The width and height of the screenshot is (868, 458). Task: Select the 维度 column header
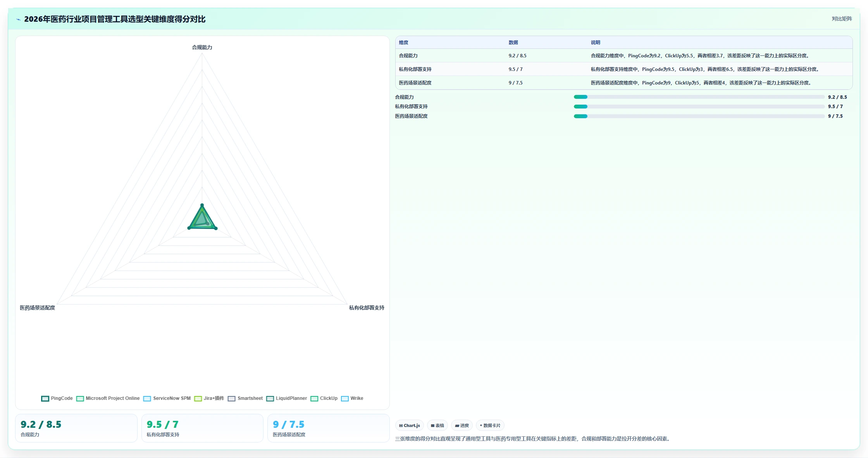point(403,43)
